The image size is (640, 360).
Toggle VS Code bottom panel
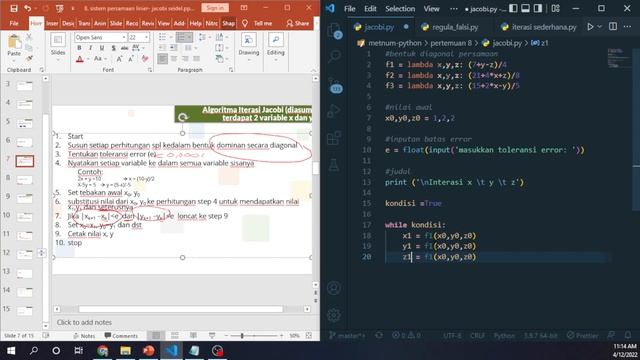point(526,9)
